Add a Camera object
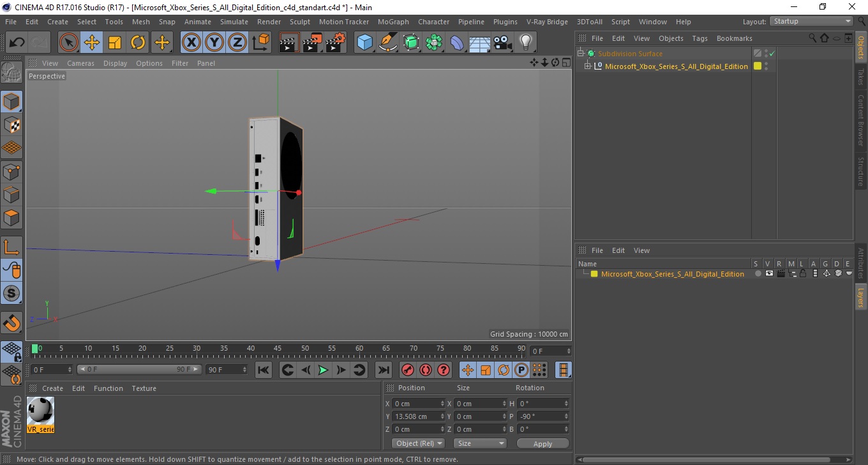The image size is (868, 465). pos(502,43)
